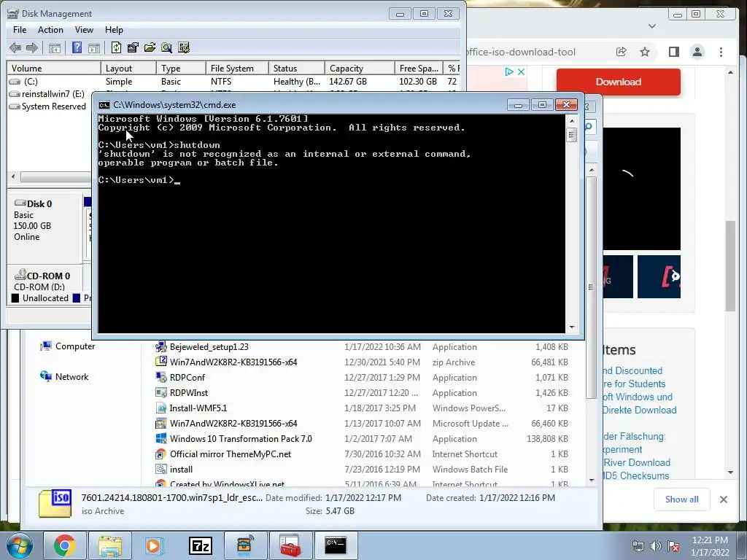747x560 pixels.
Task: Open 7-Zip from taskbar
Action: click(x=200, y=545)
